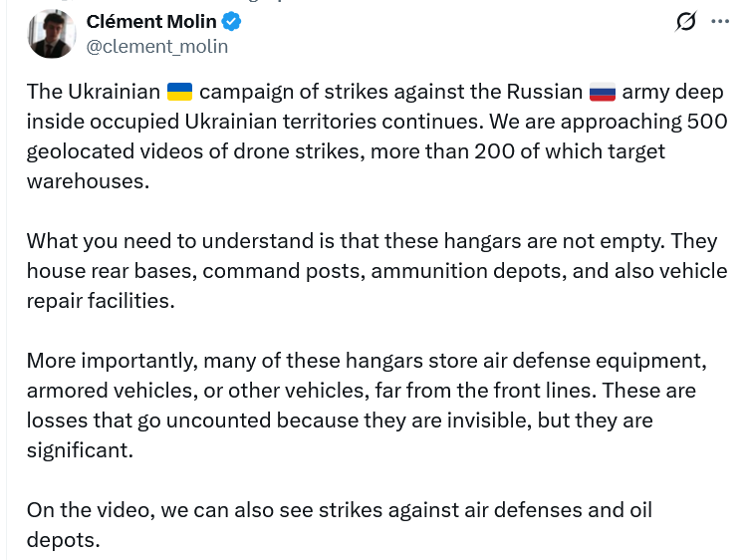Click the Ukrainian flag emoji
The height and width of the screenshot is (560, 747).
[x=179, y=93]
